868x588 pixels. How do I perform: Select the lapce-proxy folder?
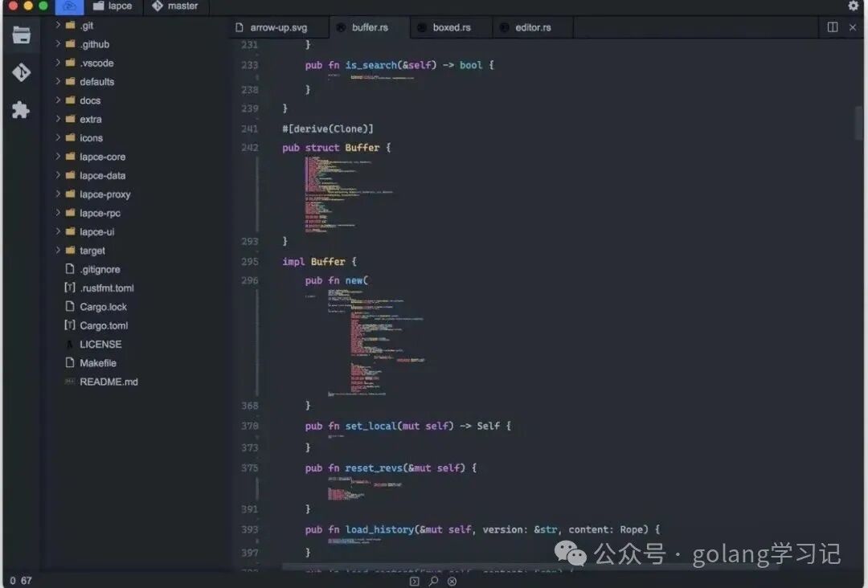click(104, 194)
